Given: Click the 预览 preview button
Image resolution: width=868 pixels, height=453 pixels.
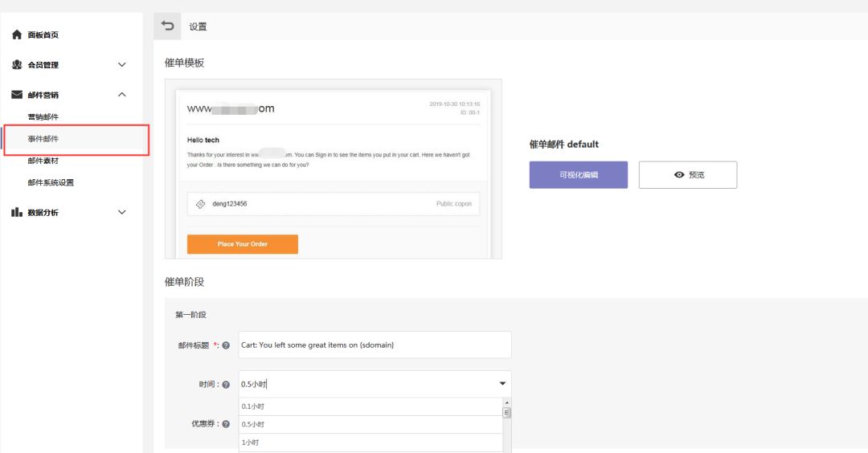Looking at the screenshot, I should pos(687,174).
